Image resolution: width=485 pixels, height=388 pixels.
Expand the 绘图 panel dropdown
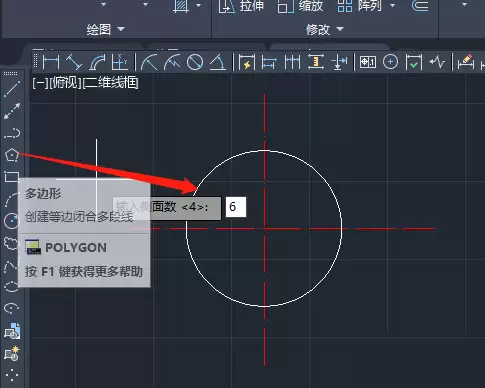click(x=121, y=29)
